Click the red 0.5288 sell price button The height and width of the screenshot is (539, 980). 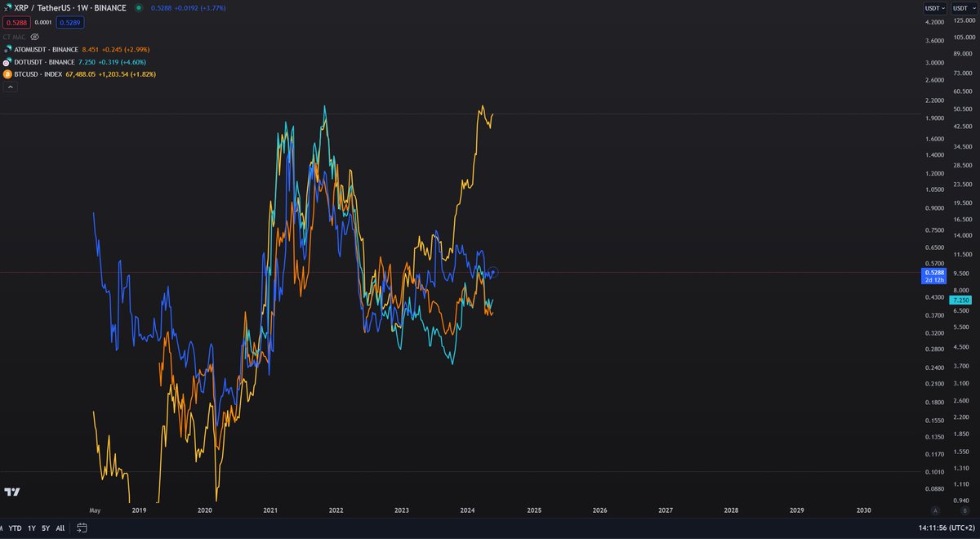(x=15, y=22)
